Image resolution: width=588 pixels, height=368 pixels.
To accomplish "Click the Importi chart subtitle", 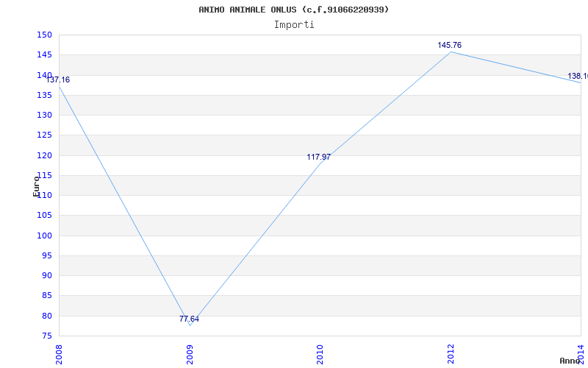I will click(294, 25).
